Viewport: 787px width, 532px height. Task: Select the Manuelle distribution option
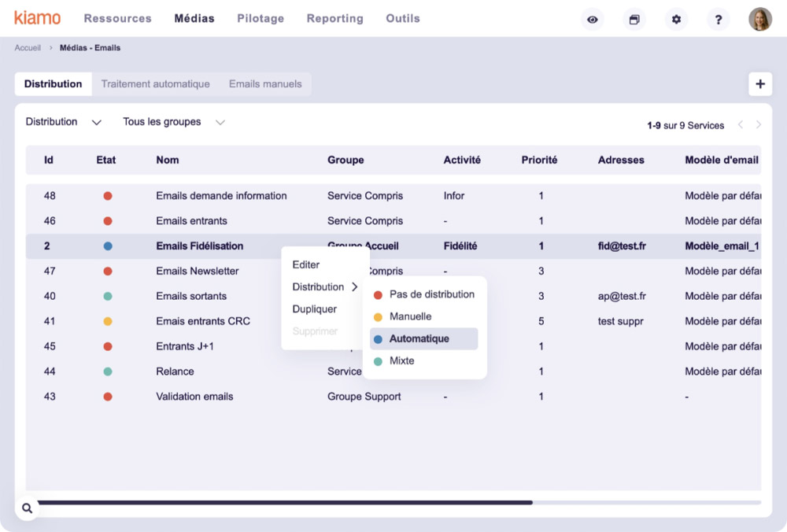click(x=410, y=316)
